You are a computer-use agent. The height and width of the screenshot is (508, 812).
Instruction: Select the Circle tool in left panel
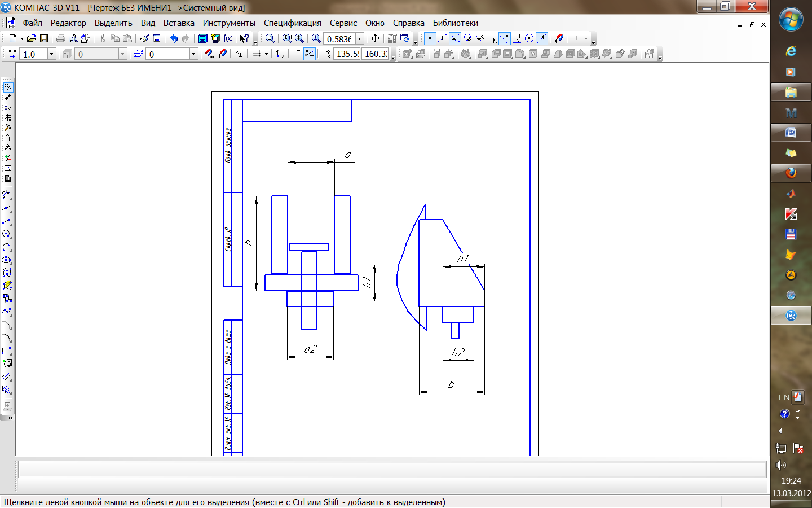[7, 234]
